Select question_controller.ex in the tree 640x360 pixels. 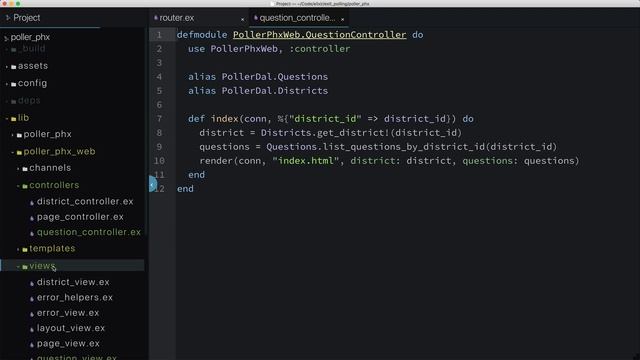coord(89,232)
